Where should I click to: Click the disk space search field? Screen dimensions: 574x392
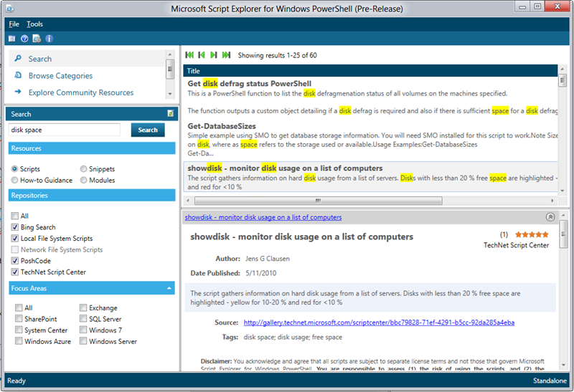click(x=65, y=130)
